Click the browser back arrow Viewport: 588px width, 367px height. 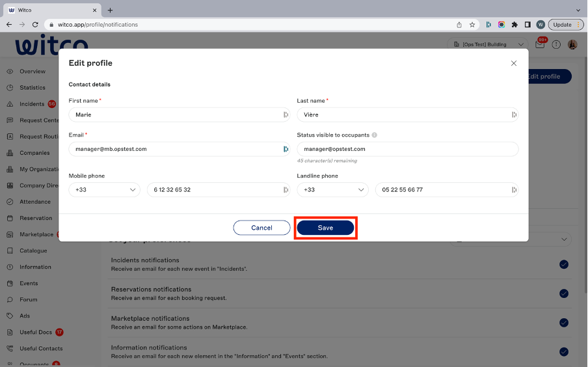coord(9,25)
